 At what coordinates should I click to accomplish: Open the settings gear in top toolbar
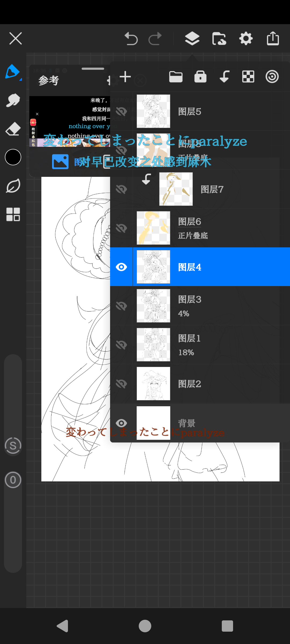246,39
